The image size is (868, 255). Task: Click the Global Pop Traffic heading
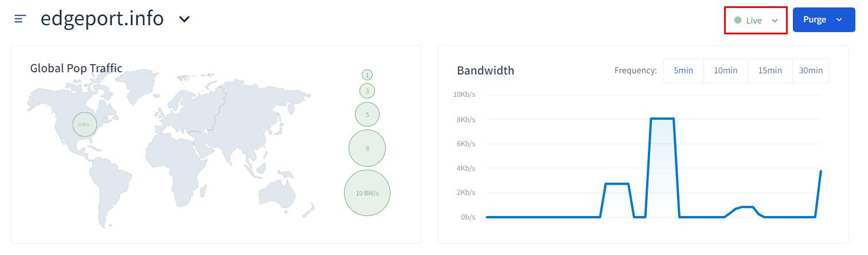pyautogui.click(x=76, y=69)
